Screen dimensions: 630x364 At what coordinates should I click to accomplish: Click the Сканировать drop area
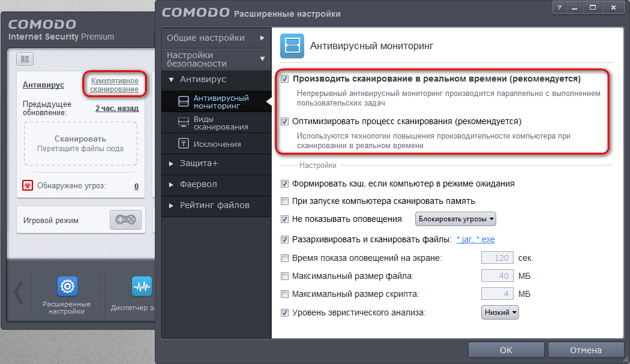coord(80,144)
